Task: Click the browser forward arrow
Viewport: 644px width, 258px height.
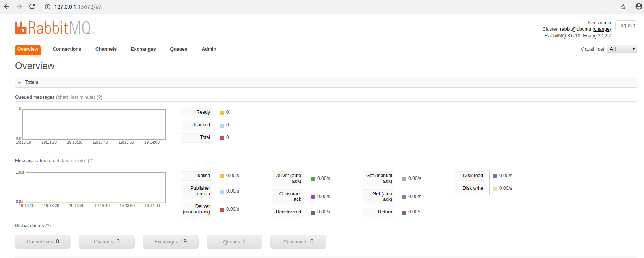Action: pos(19,6)
